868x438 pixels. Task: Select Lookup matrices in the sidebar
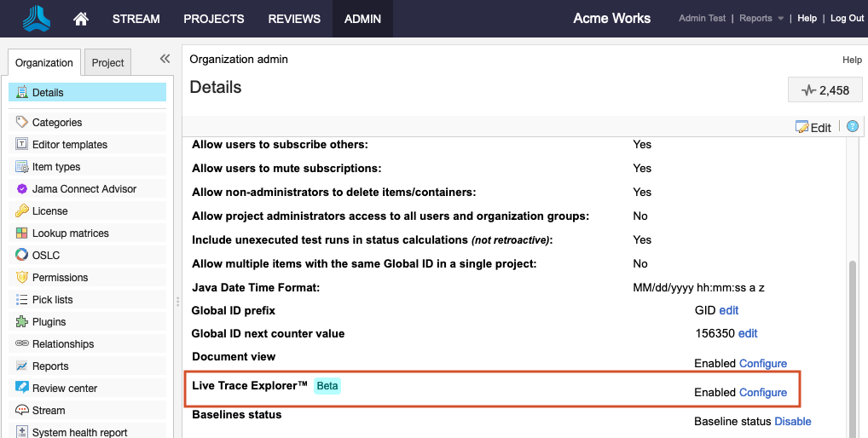coord(88,233)
